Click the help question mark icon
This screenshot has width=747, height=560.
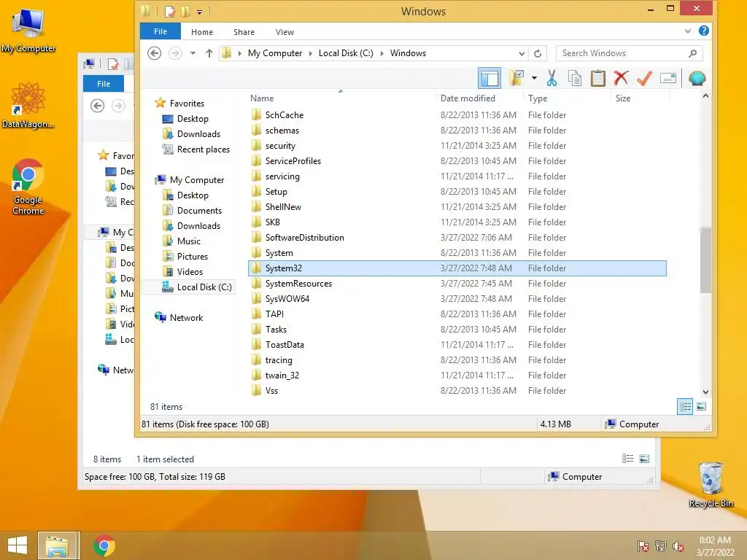click(x=704, y=31)
